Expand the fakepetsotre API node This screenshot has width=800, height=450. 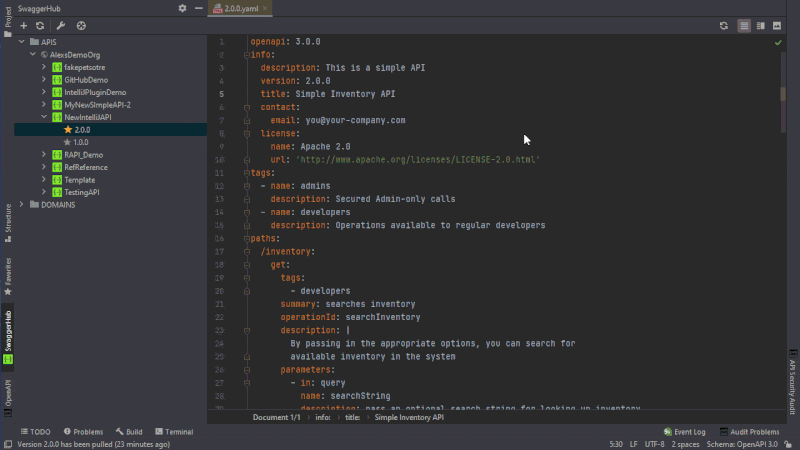pyautogui.click(x=44, y=67)
